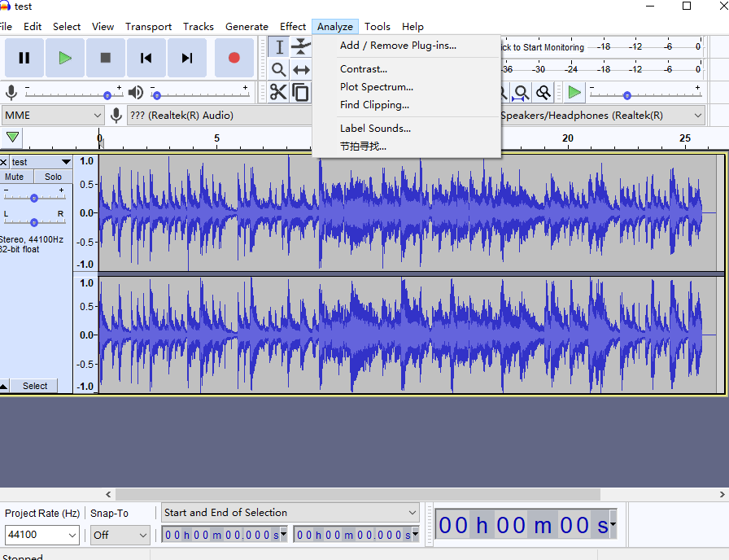
Task: Open the Effect menu
Action: (x=292, y=27)
